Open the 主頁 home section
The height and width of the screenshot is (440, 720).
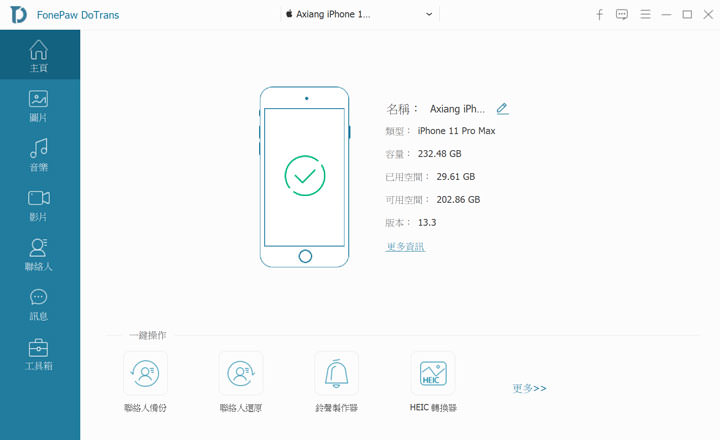[39, 55]
